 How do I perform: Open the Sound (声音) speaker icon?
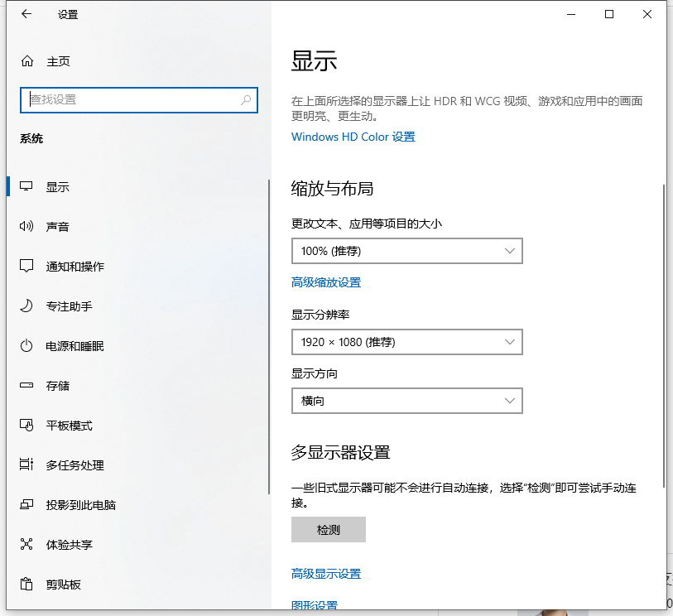[27, 227]
